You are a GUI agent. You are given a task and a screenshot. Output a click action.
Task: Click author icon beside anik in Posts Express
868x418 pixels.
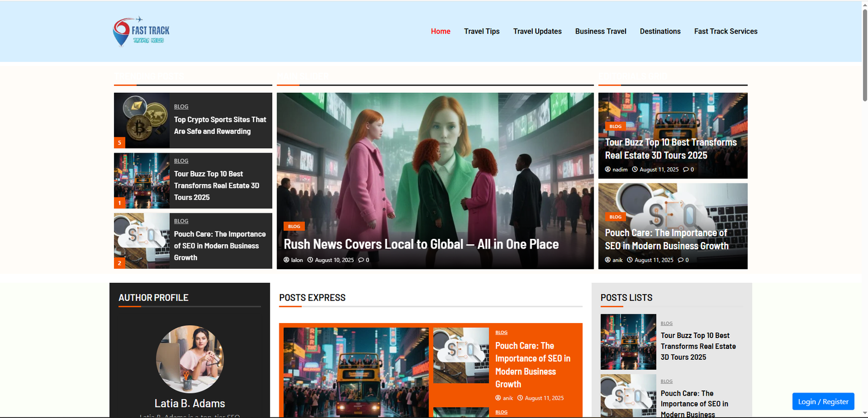[498, 398]
